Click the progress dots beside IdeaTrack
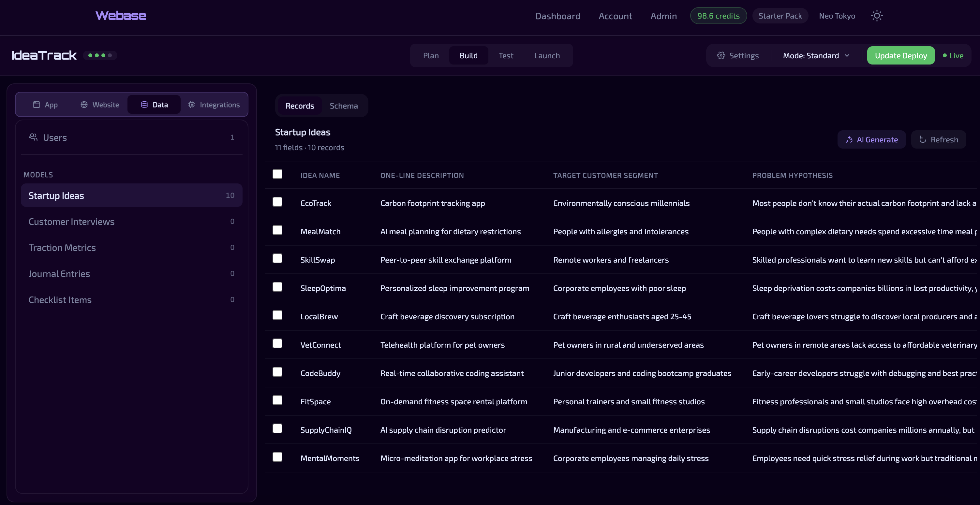 click(100, 55)
